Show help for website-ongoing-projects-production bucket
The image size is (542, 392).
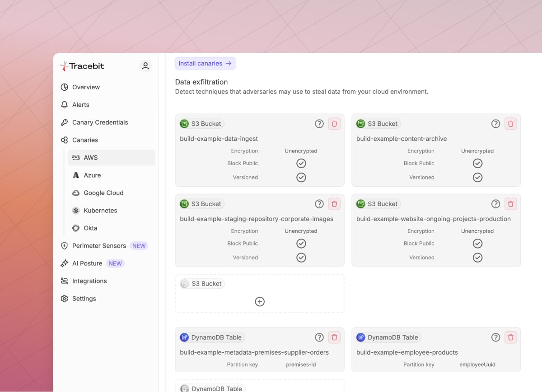click(496, 204)
